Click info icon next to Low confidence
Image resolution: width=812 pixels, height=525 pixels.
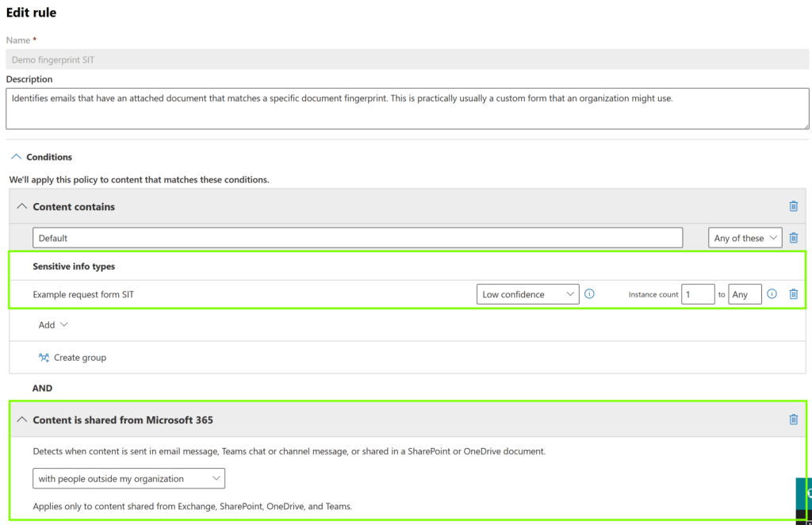[x=589, y=294]
